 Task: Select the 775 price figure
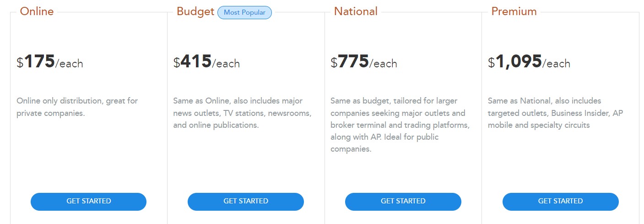pos(353,61)
